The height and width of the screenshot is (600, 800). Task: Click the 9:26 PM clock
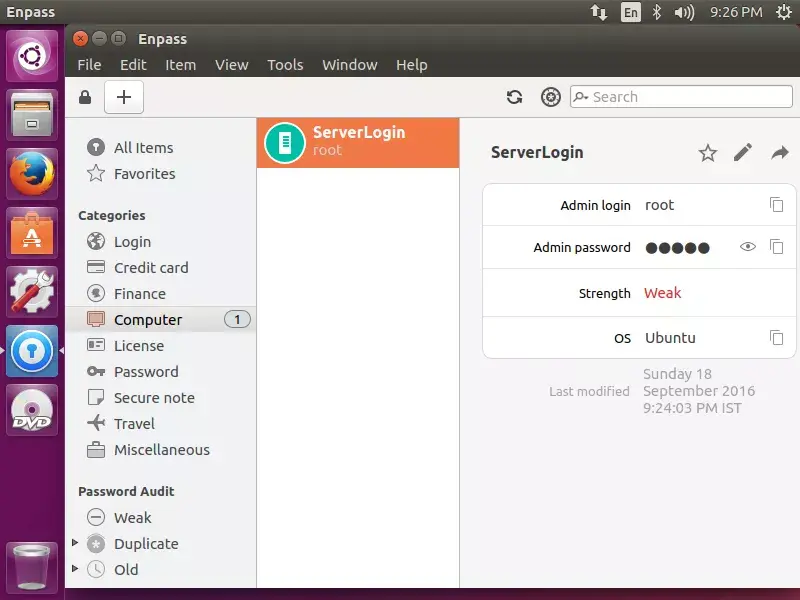click(736, 12)
